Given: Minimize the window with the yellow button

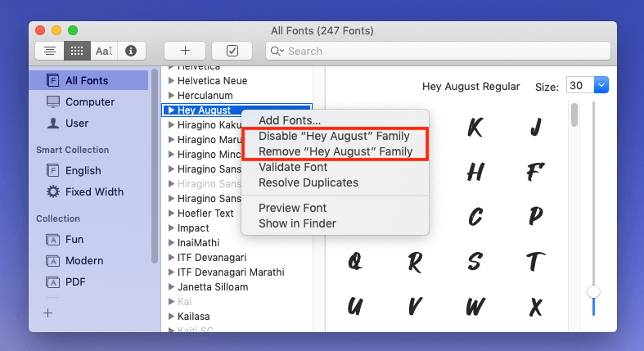Looking at the screenshot, I should 56,30.
